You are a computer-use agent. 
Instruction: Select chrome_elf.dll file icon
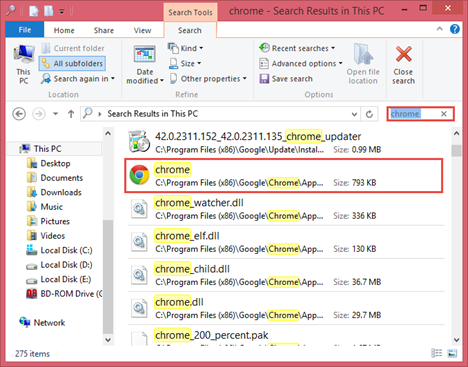coord(139,242)
